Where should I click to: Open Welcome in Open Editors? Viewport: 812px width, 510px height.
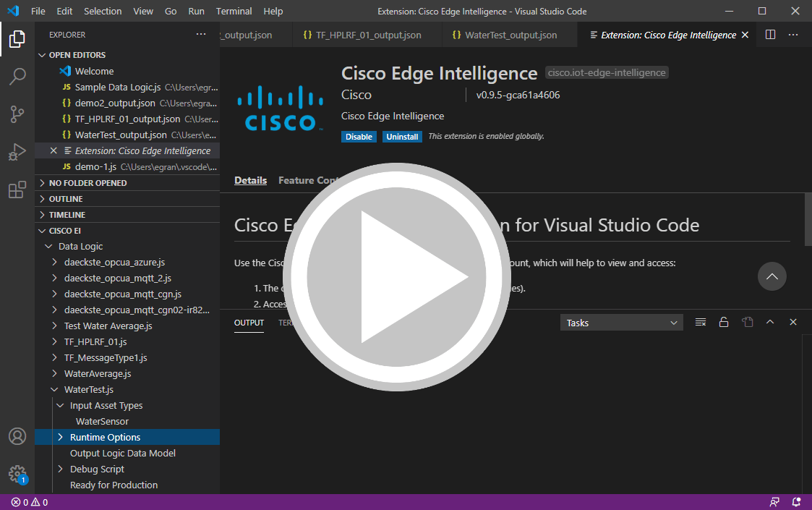point(127,71)
